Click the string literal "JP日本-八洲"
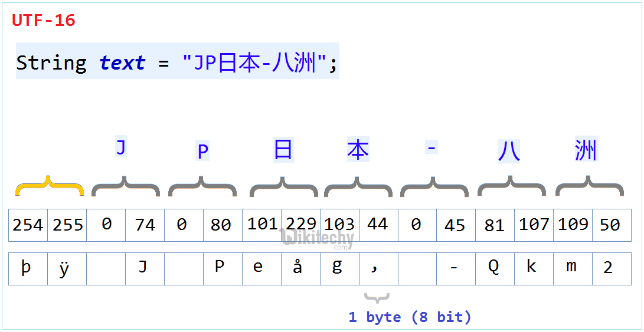 255,63
